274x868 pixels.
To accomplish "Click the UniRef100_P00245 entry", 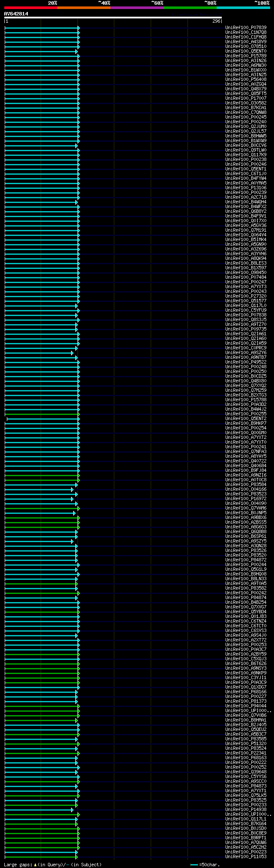I will [x=246, y=117].
